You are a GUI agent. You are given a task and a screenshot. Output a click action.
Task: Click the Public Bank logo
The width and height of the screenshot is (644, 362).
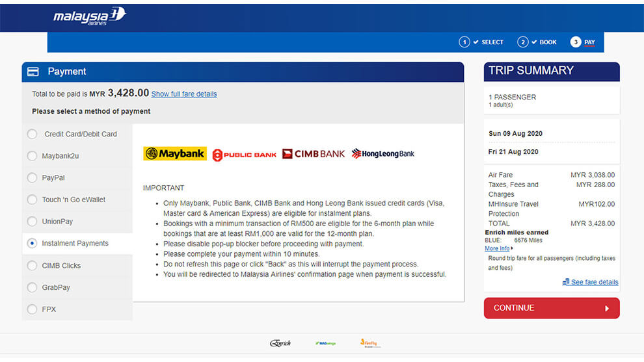(244, 155)
